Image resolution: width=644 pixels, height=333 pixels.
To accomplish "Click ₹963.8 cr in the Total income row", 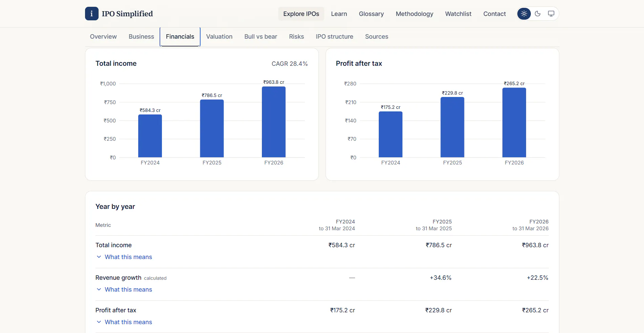I will [535, 245].
